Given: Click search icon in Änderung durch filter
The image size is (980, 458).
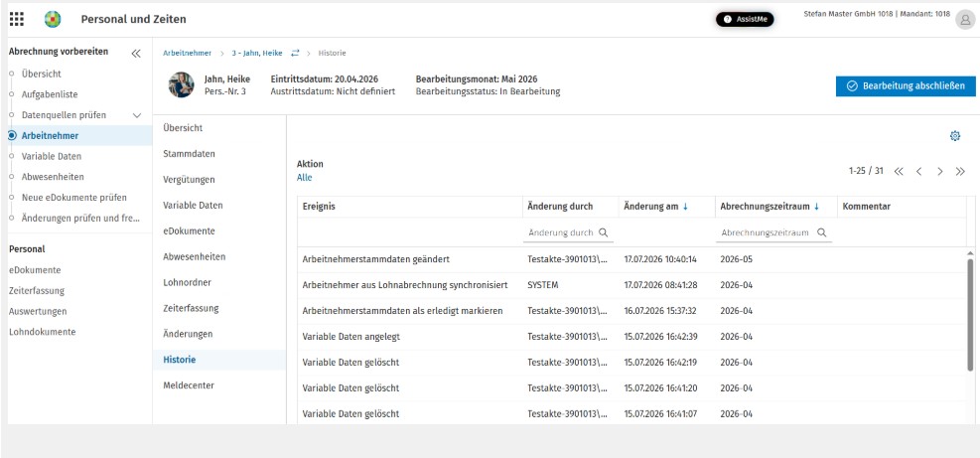Looking at the screenshot, I should [x=603, y=232].
